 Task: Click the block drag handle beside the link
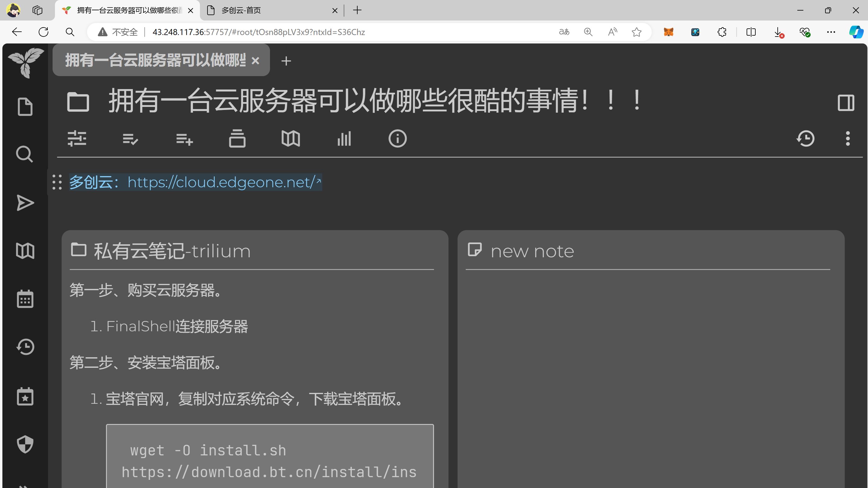pyautogui.click(x=57, y=182)
